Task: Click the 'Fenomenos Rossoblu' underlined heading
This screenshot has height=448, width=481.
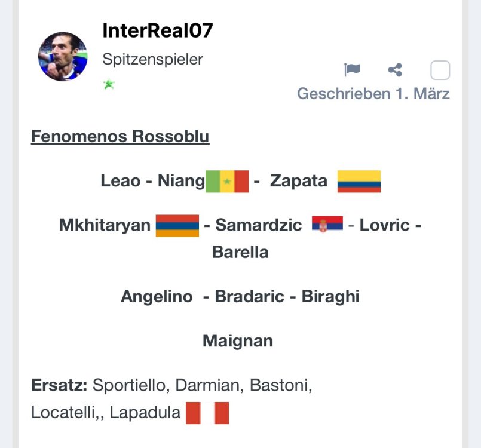Action: tap(120, 136)
